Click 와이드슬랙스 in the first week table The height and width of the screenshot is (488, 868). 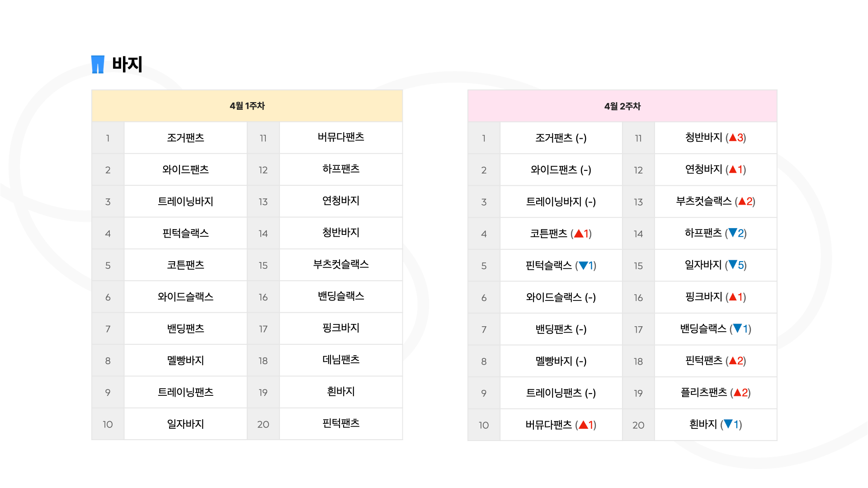tap(185, 297)
